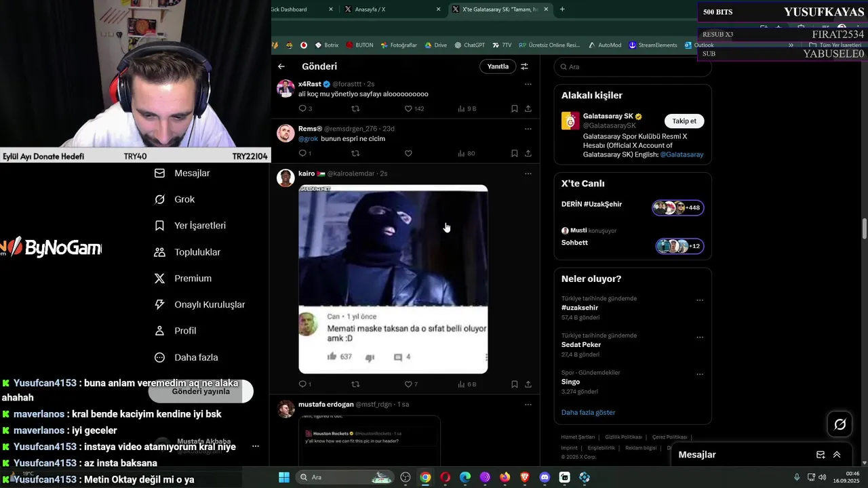Open a new browser tab with plus

pos(562,9)
